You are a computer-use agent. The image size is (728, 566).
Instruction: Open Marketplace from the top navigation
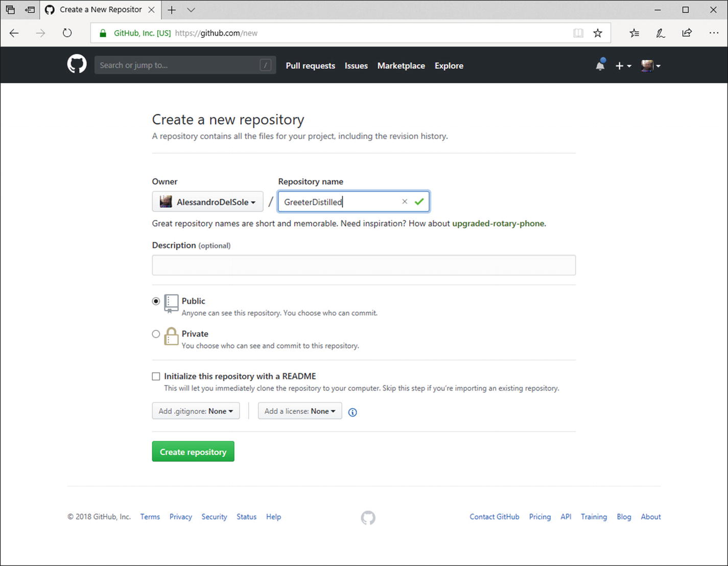pos(401,65)
